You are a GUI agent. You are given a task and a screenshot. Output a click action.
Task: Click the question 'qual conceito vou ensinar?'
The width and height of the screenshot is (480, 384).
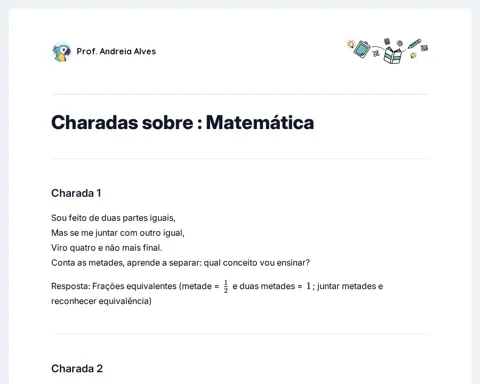pos(257,263)
